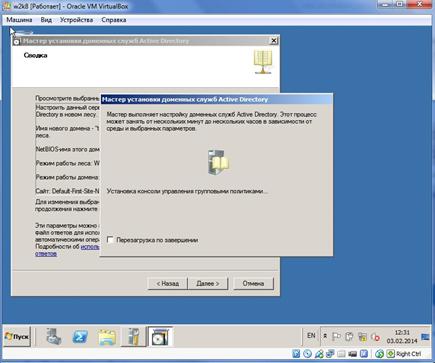Launch PowerShell from the taskbar
435x363 pixels.
[80, 337]
